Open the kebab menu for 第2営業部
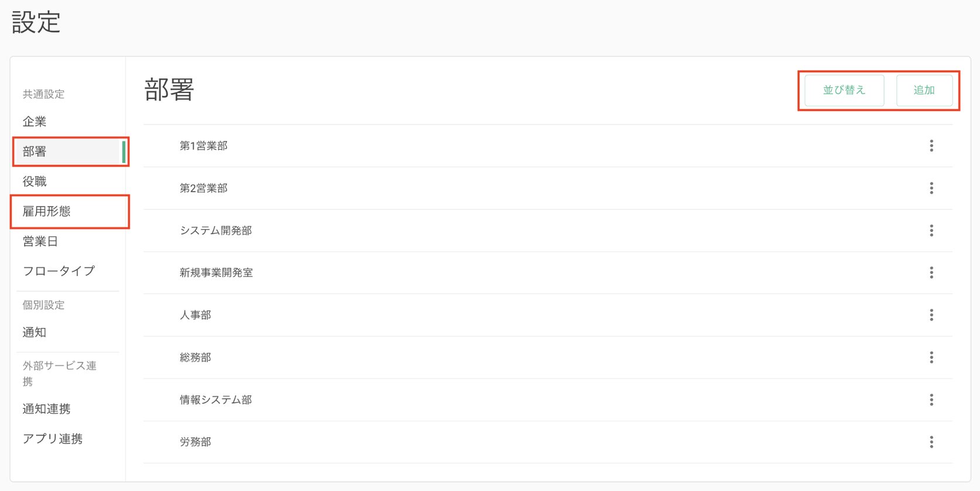 [x=931, y=188]
